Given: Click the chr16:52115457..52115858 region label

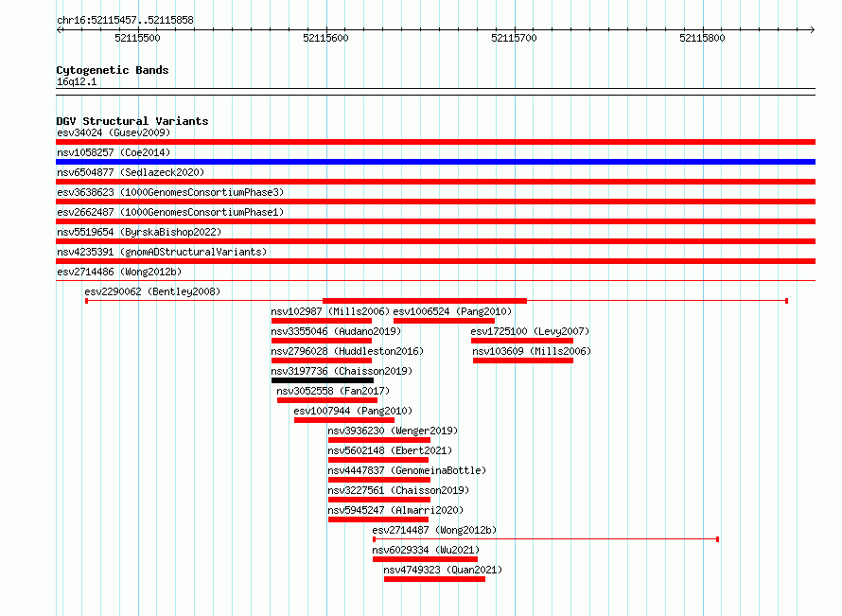Looking at the screenshot, I should point(125,21).
